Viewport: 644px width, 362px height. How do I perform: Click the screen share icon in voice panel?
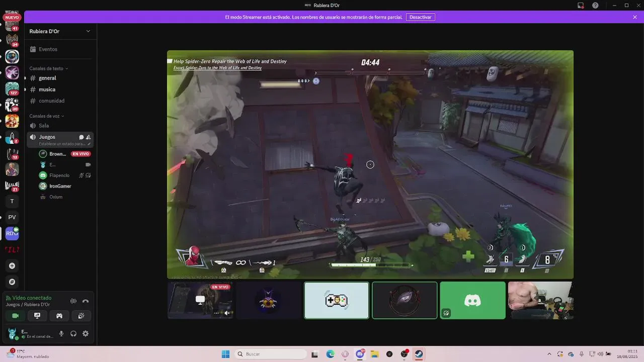pos(37,316)
